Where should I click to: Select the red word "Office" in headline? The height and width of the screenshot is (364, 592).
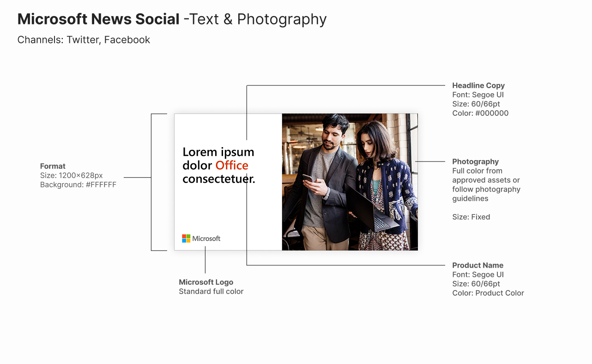click(x=232, y=165)
